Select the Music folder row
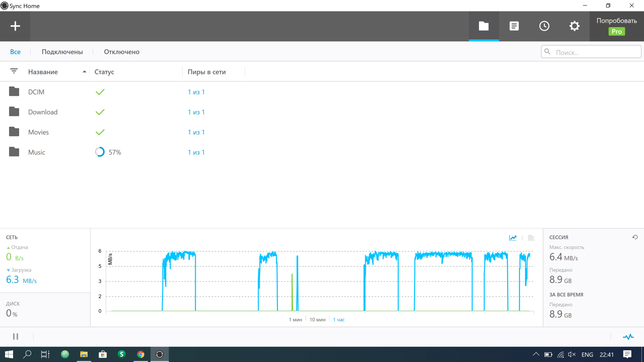This screenshot has height=362, width=644. tap(322, 152)
